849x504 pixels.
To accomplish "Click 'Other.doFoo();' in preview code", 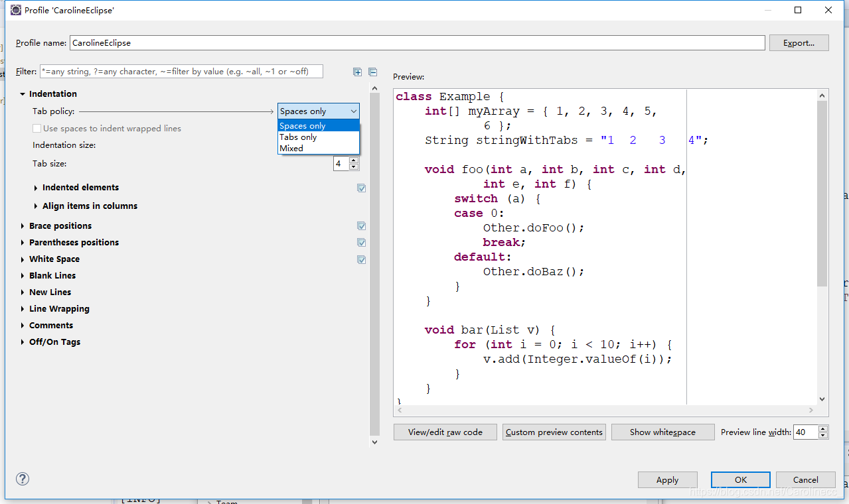I will click(533, 228).
